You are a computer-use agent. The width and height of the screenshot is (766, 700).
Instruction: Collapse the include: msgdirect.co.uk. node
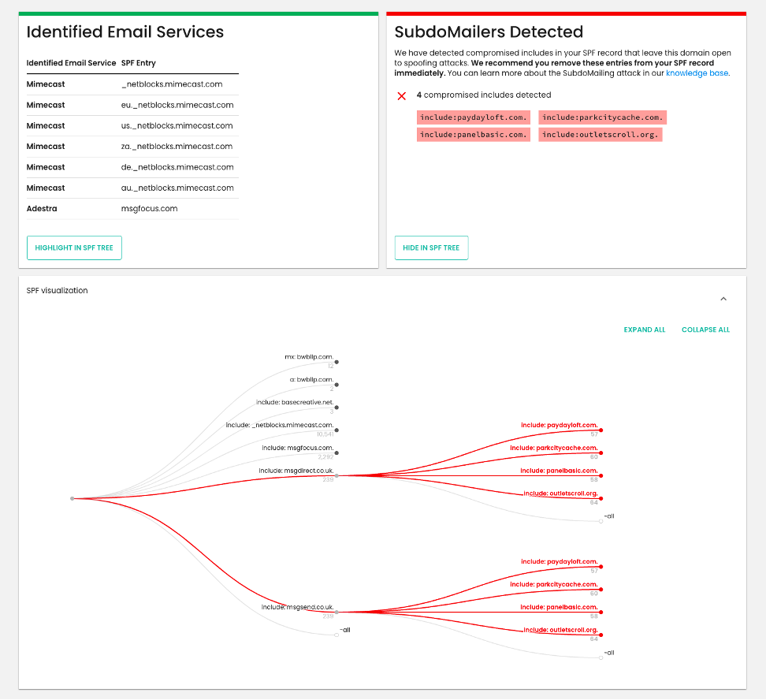point(337,476)
